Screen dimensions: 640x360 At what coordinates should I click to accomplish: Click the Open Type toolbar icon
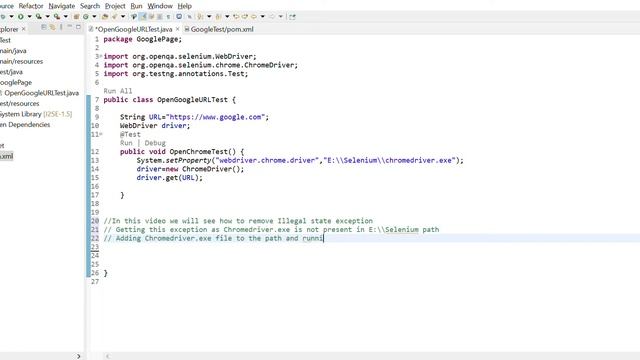105,17
